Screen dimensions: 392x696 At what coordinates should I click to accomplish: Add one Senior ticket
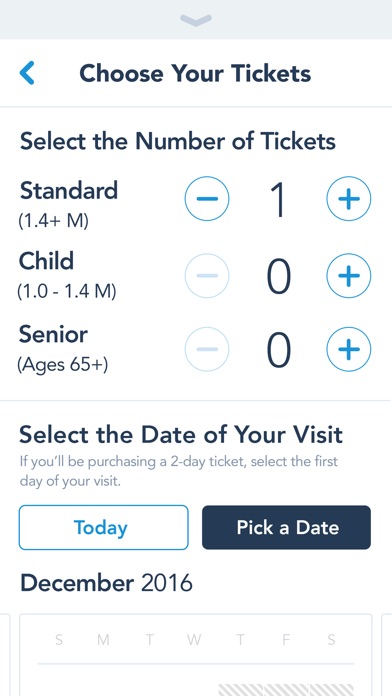[x=348, y=349]
